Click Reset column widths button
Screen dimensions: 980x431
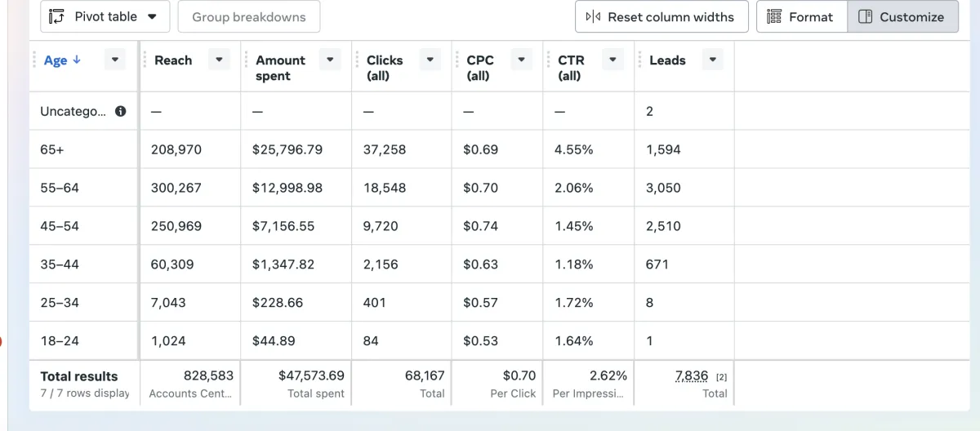661,17
